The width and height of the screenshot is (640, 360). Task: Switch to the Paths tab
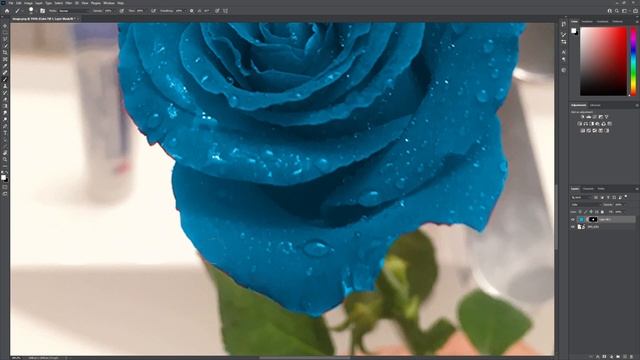pos(601,189)
